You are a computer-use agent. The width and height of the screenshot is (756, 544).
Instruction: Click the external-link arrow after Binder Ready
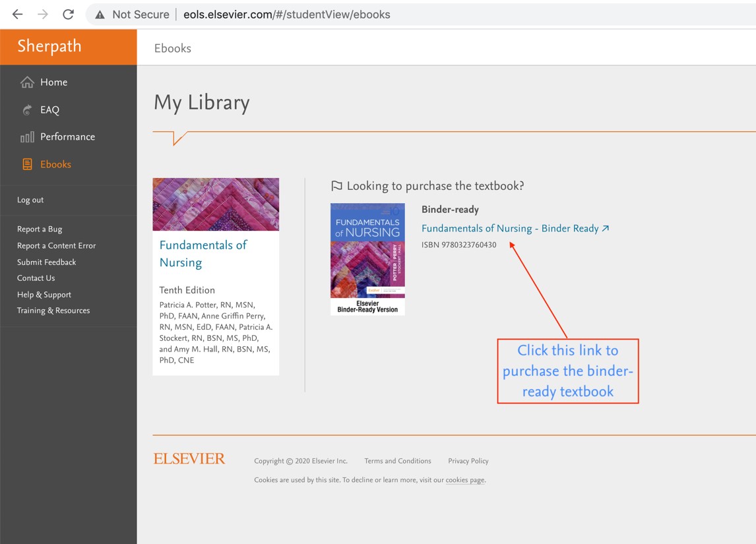tap(606, 227)
